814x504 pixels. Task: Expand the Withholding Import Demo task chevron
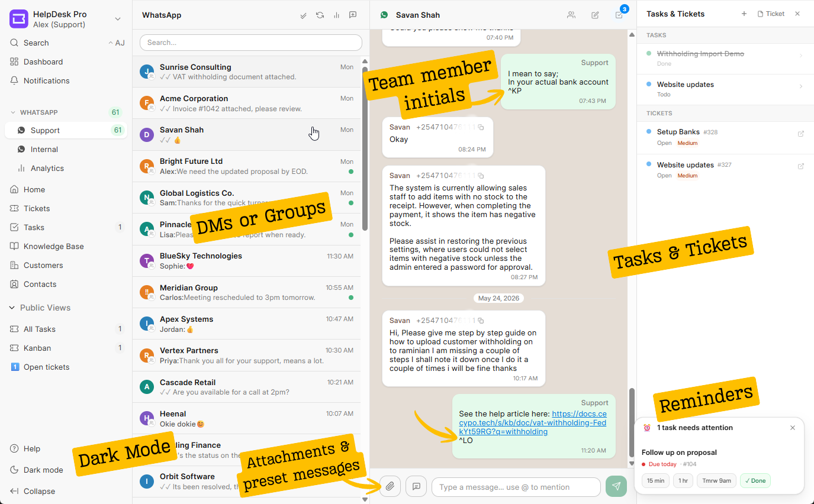pos(801,56)
